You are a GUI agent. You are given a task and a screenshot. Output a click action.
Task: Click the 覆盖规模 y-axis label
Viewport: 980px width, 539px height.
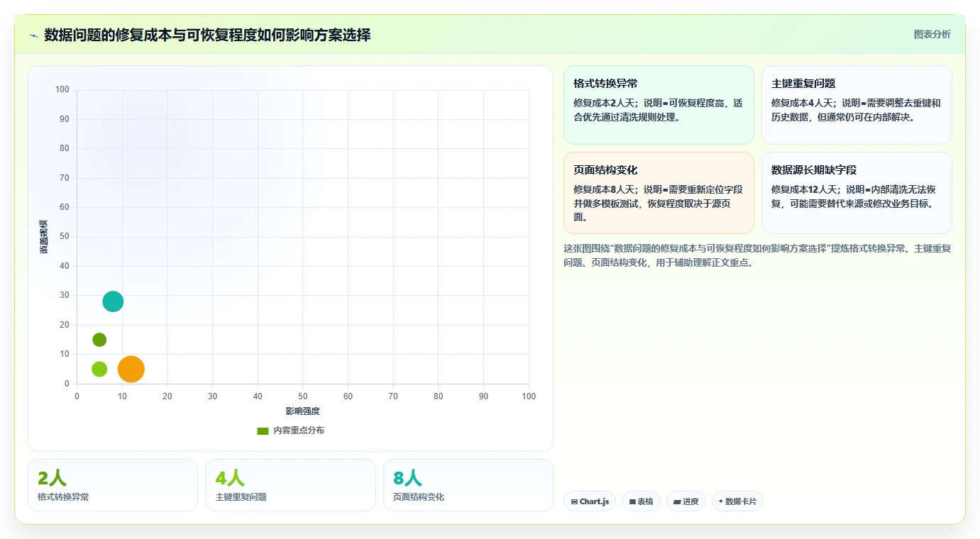(x=44, y=237)
